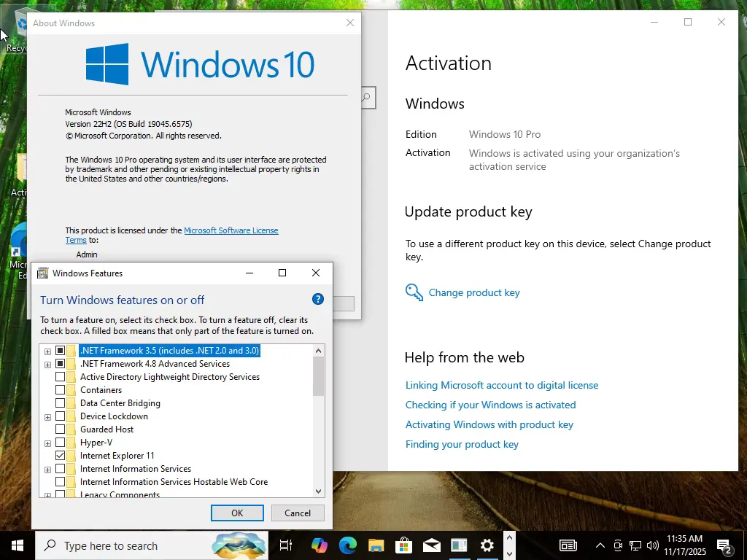Open Linking Microsoft account to digital license
Image resolution: width=747 pixels, height=560 pixels.
point(502,385)
